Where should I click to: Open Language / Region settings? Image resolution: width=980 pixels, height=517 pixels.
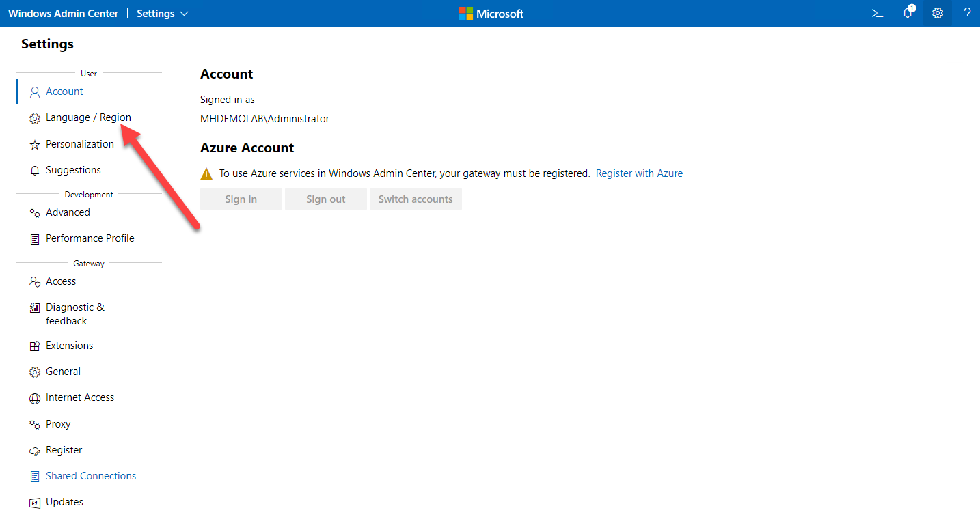(89, 117)
